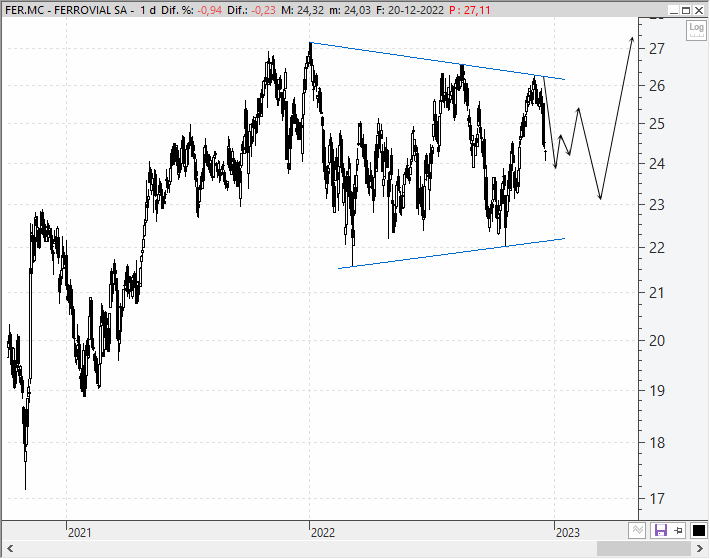Viewport: 710px width, 559px height.
Task: Click the 20 price axis label
Action: (x=657, y=340)
